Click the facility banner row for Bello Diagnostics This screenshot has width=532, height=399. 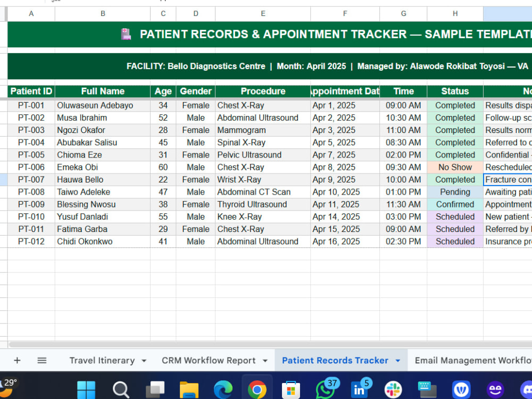(x=270, y=66)
